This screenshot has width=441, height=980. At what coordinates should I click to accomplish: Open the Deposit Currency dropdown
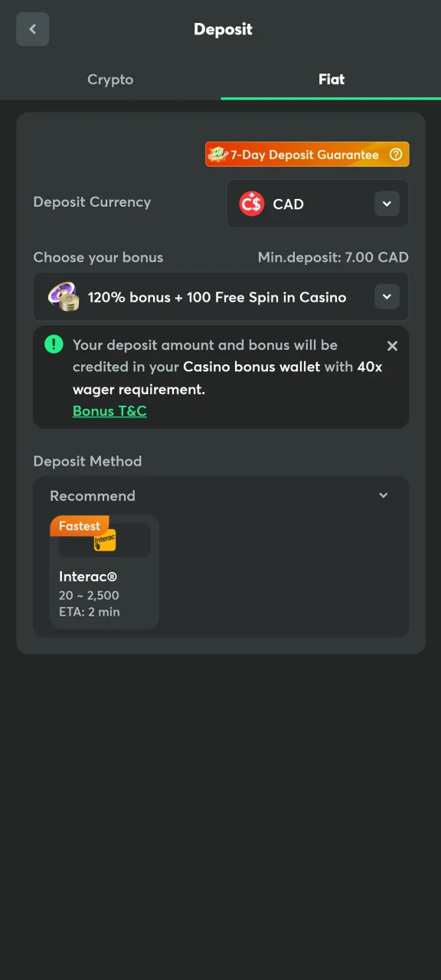[x=387, y=204]
